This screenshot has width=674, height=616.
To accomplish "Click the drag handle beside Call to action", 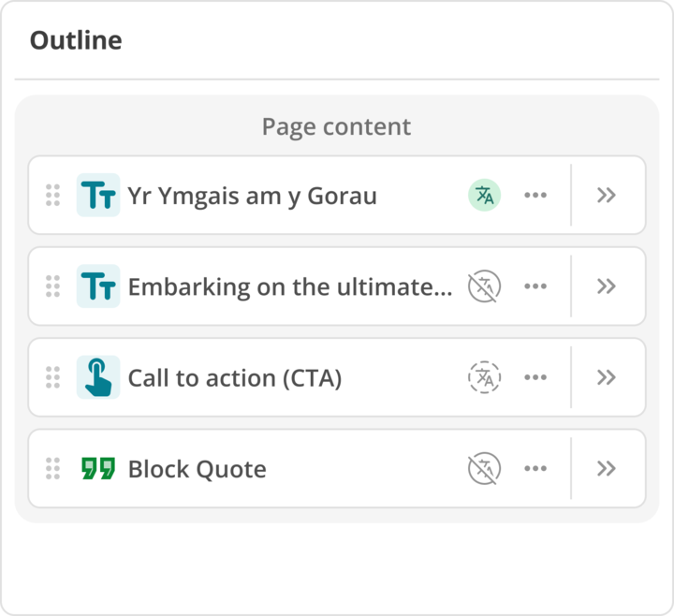I will tap(53, 377).
